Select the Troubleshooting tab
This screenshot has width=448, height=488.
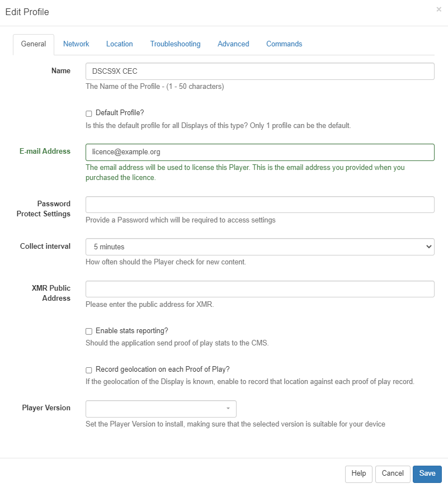coord(175,44)
